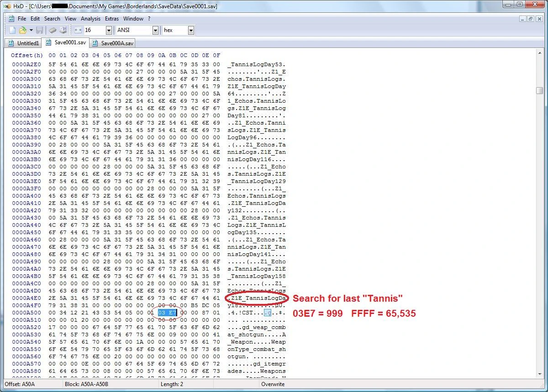Switch to the Untitled1 tab
Viewport: 548px width, 392px height.
tap(23, 43)
